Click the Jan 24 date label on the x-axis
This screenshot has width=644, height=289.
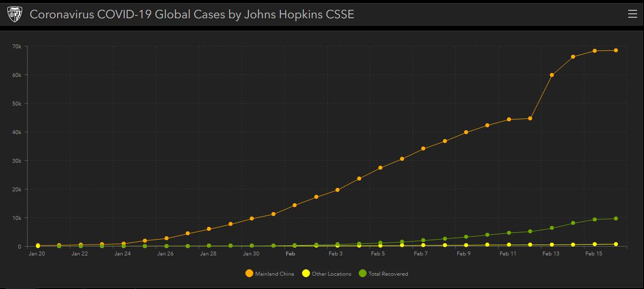tap(123, 254)
